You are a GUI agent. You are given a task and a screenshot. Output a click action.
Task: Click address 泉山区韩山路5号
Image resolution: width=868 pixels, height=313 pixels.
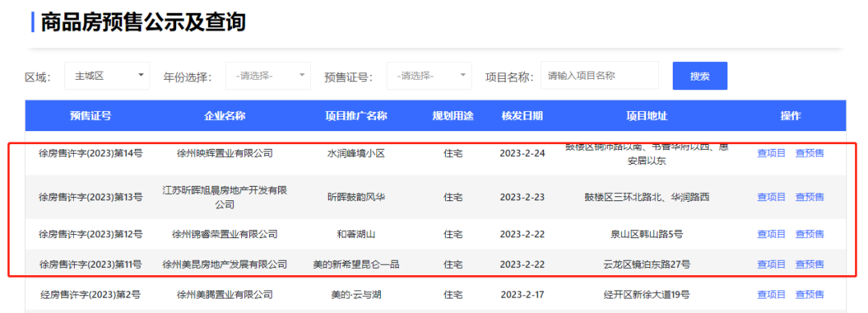point(646,234)
